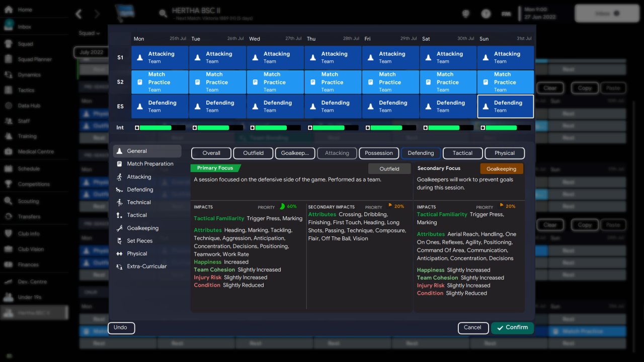The height and width of the screenshot is (362, 644).
Task: Choose the Attacking category running-figure icon
Action: pyautogui.click(x=119, y=177)
